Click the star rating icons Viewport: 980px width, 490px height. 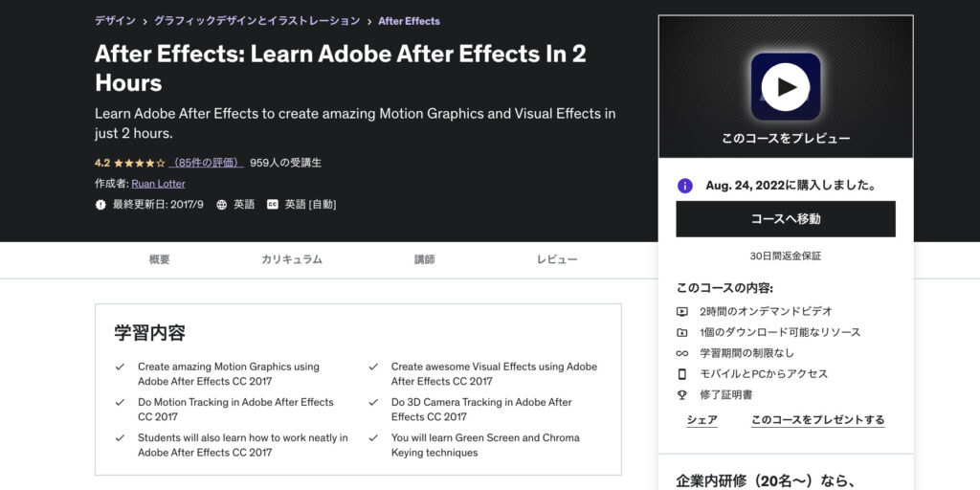click(x=140, y=163)
